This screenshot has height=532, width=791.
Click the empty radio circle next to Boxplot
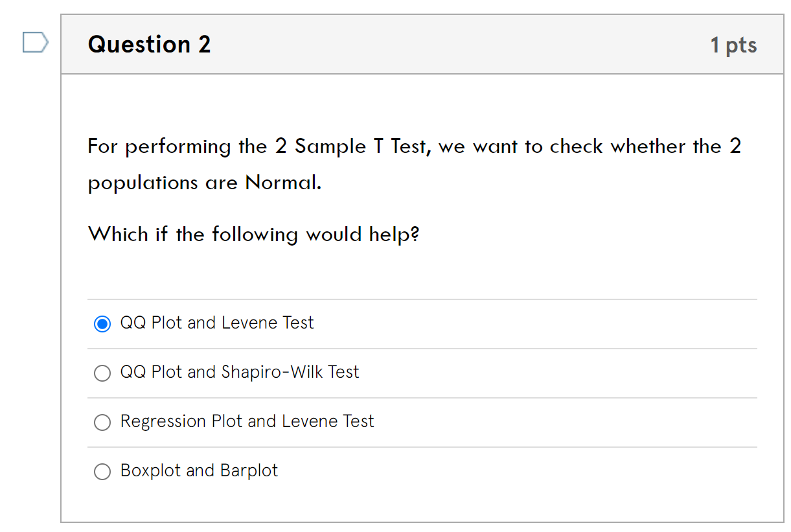click(102, 471)
